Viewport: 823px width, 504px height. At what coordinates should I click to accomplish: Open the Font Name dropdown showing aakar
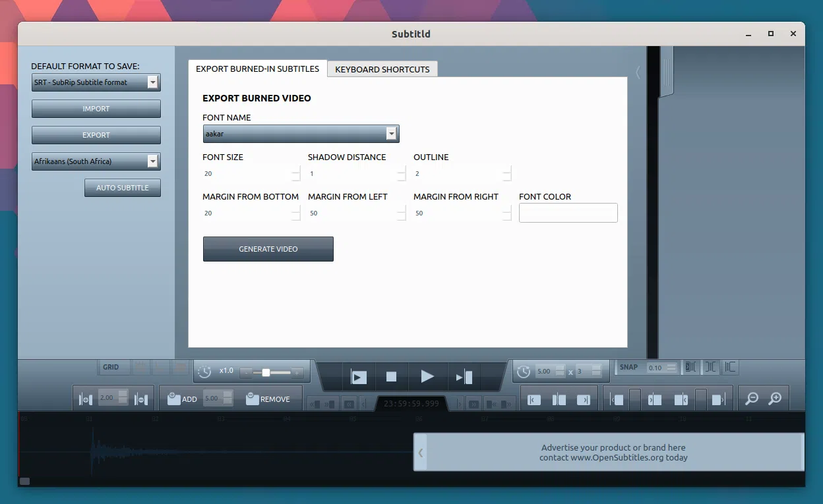pos(301,134)
